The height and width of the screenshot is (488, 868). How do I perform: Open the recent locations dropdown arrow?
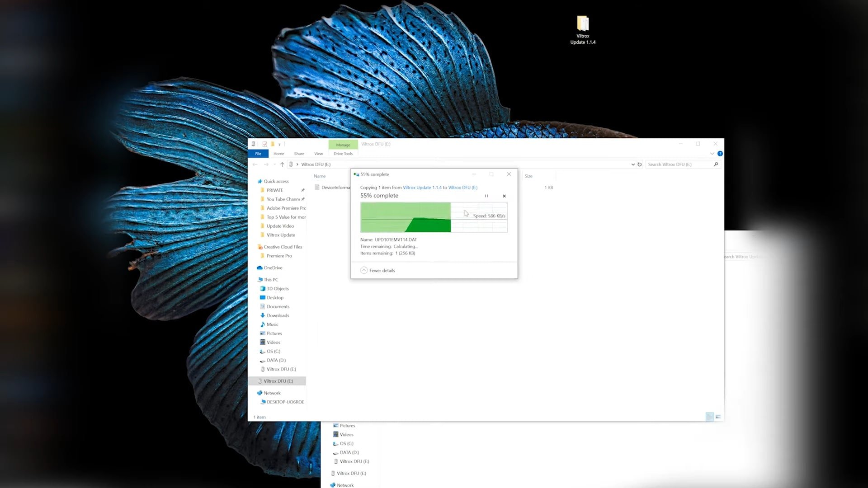(x=274, y=164)
